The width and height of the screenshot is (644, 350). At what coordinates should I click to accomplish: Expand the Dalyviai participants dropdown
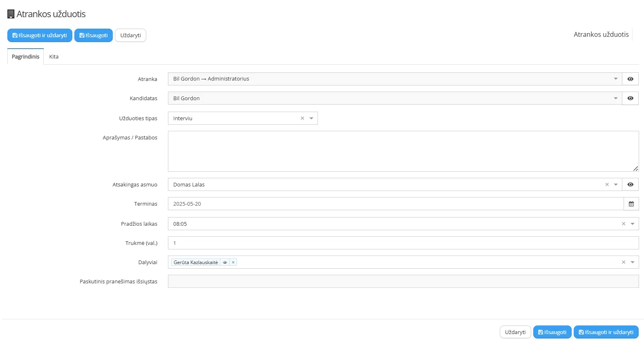click(x=632, y=262)
